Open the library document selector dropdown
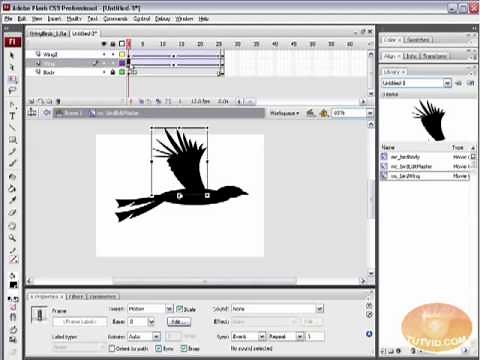Image resolution: width=480 pixels, height=360 pixels. tap(447, 83)
